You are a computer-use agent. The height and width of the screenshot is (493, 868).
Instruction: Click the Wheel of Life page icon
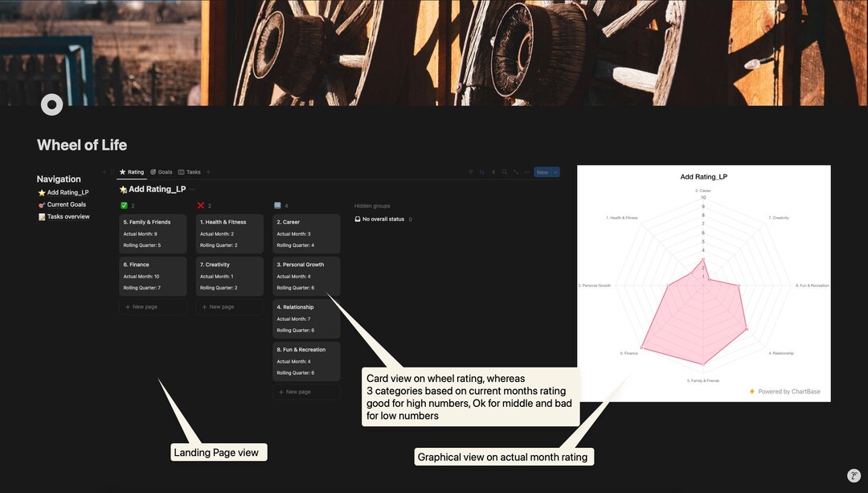pos(52,104)
